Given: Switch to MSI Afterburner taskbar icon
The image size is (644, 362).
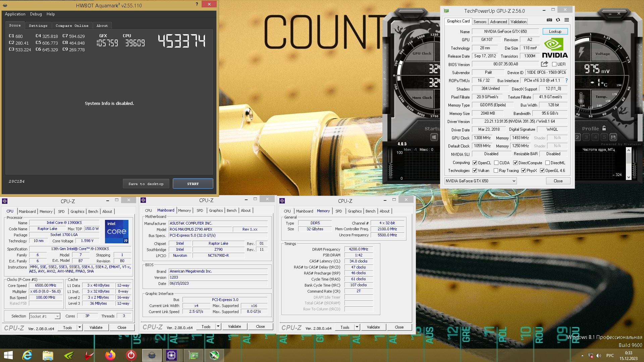Looking at the screenshot, I should (214, 355).
